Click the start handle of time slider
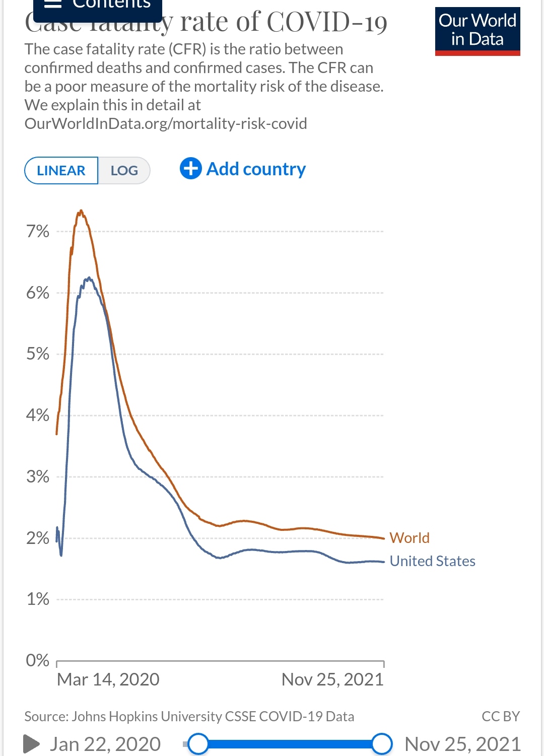This screenshot has width=544, height=756. [198, 744]
